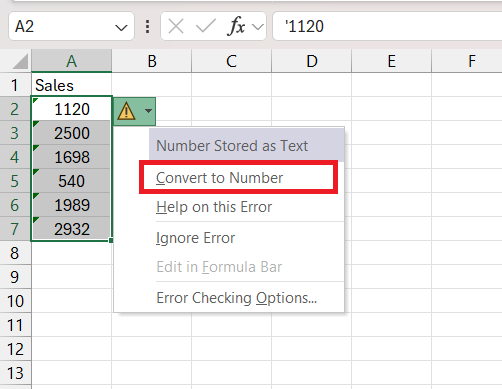Expand the dropdown next to fx
Screen dimensions: 502x389
pyautogui.click(x=258, y=27)
